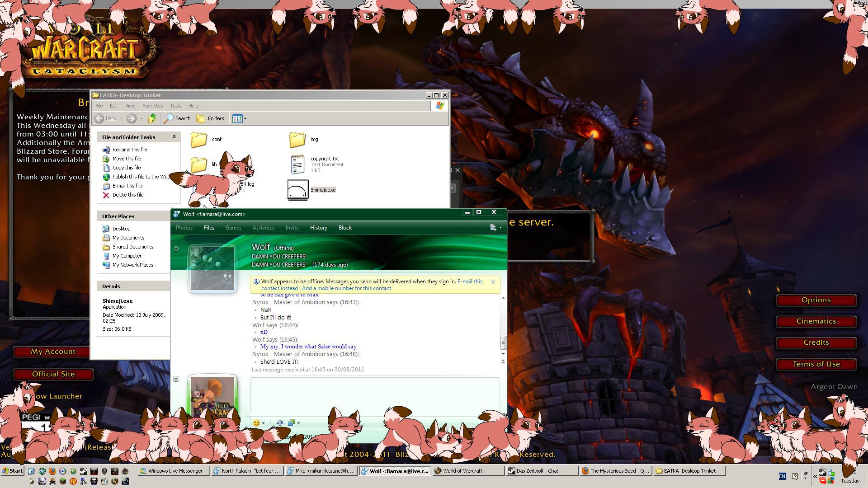The image size is (868, 488).
Task: Open the History tab in Messenger chat
Action: [318, 228]
